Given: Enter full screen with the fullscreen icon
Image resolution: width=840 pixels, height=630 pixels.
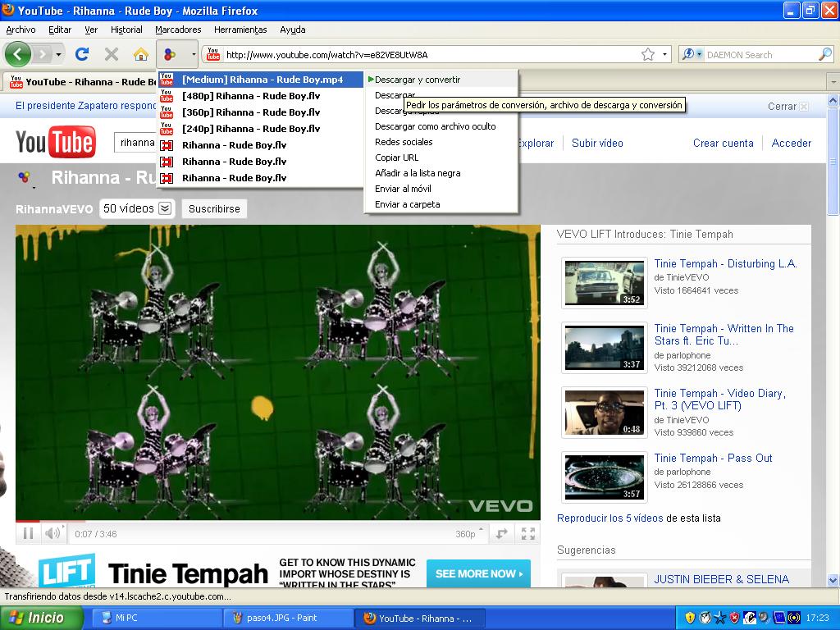Looking at the screenshot, I should click(x=528, y=533).
